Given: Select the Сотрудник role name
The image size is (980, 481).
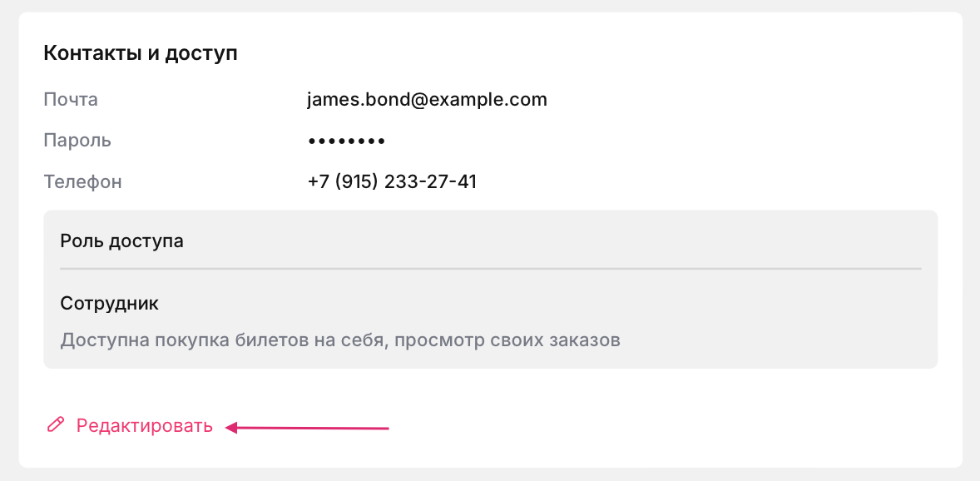Looking at the screenshot, I should (109, 303).
